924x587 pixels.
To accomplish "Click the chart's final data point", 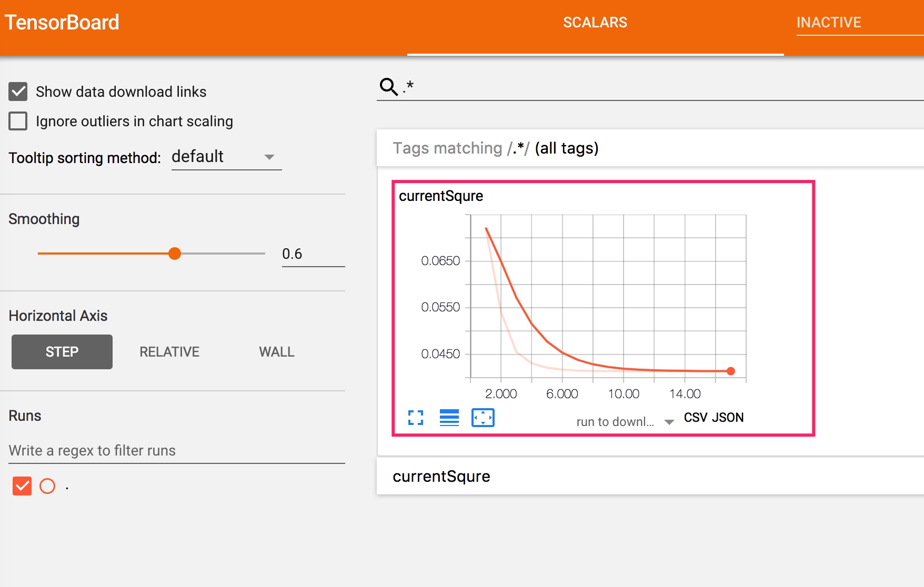I will click(x=730, y=371).
